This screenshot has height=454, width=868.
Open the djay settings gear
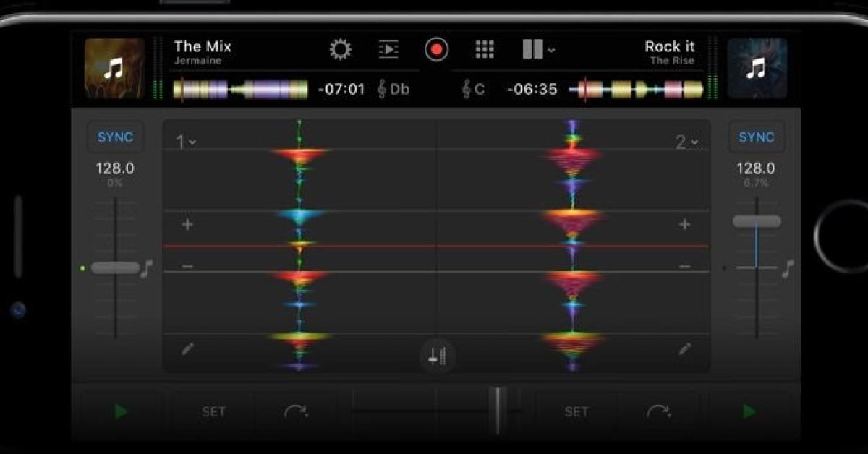(x=340, y=49)
